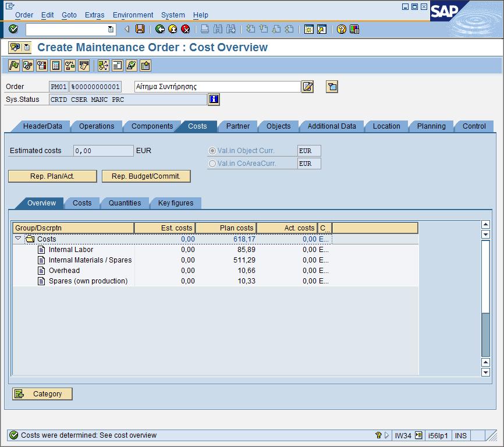Click the document-with-lines log icon
Viewport: 504px width, 447px height.
(118, 66)
